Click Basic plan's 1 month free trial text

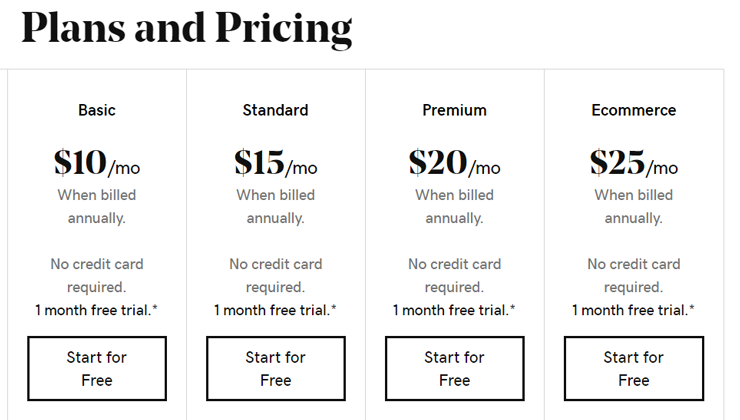(x=96, y=310)
